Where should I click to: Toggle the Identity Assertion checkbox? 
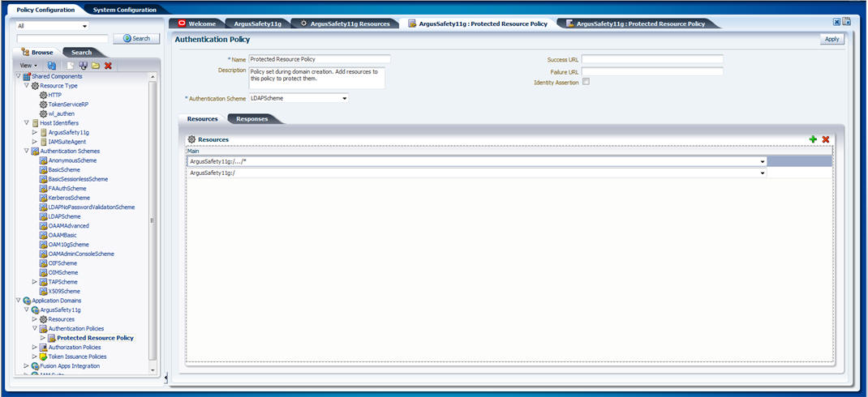click(x=587, y=82)
